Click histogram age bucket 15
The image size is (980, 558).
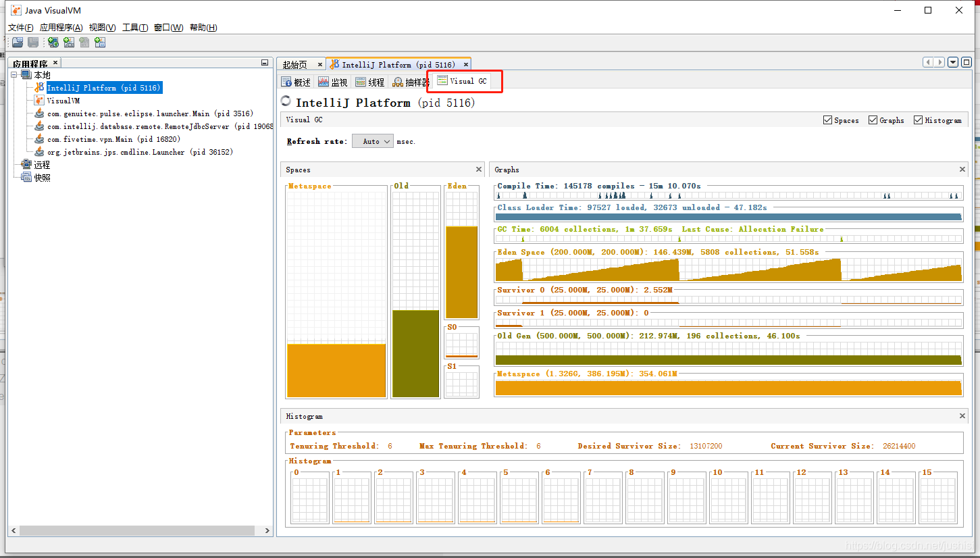pyautogui.click(x=937, y=500)
